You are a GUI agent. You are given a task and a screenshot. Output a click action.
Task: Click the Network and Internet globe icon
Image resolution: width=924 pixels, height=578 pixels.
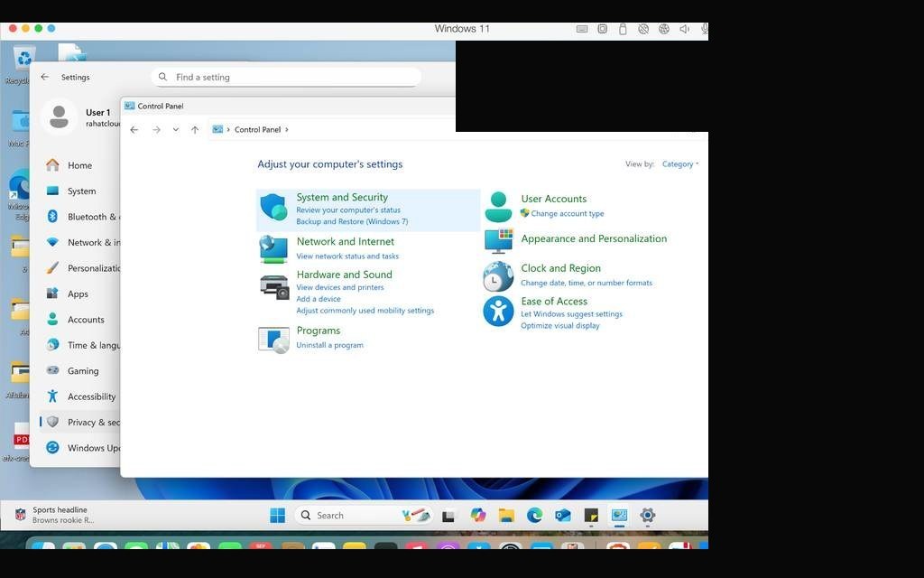click(273, 249)
